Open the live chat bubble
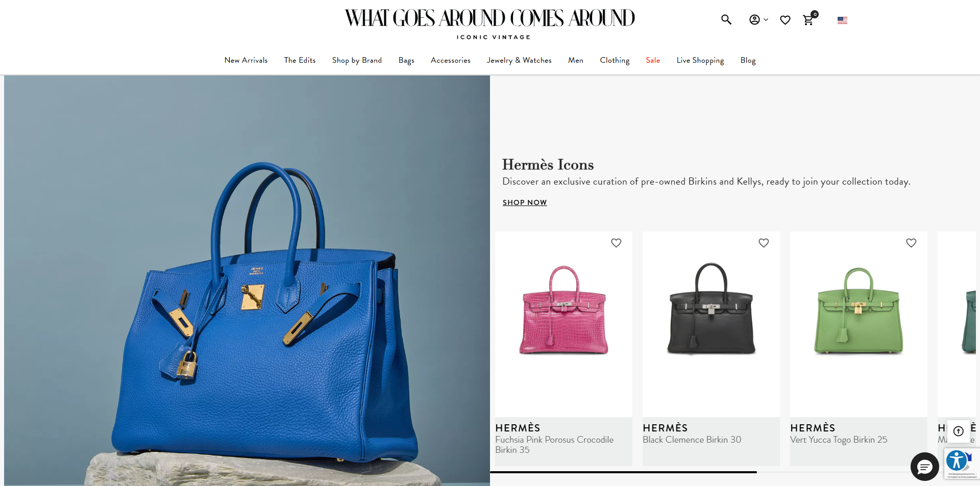The image size is (980, 486). (x=924, y=466)
